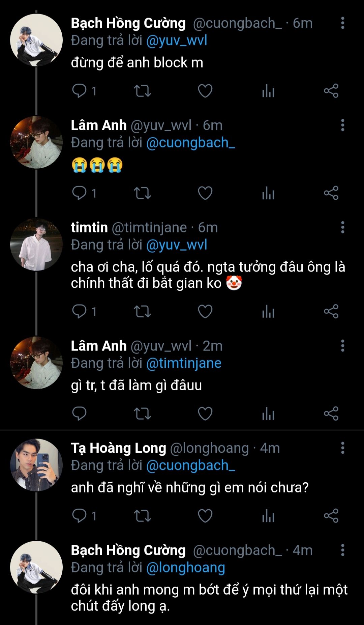364x625 pixels.
Task: View analytics of "gì tr, t đã làm gì đâuu" tweet
Action: click(268, 414)
